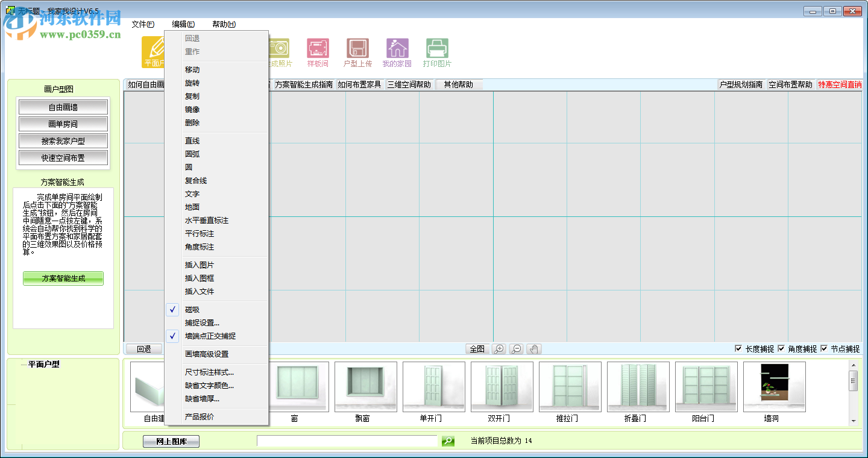Click the zoom in magnifier icon

coord(498,349)
